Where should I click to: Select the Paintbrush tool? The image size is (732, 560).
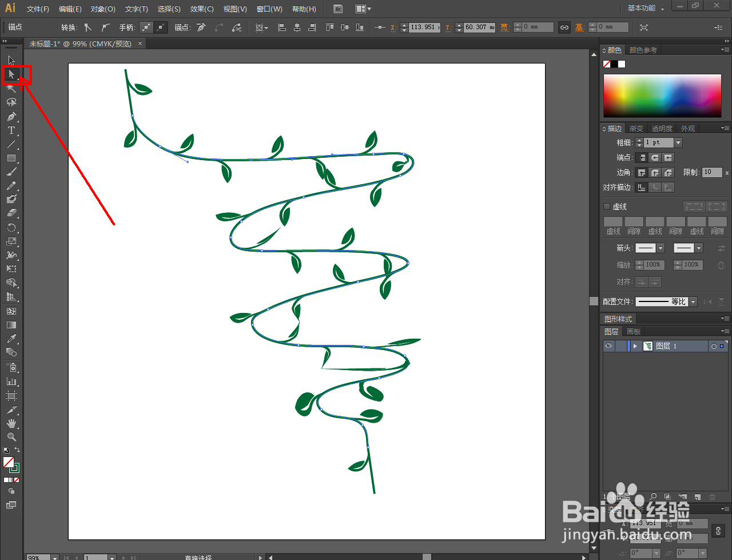click(11, 172)
